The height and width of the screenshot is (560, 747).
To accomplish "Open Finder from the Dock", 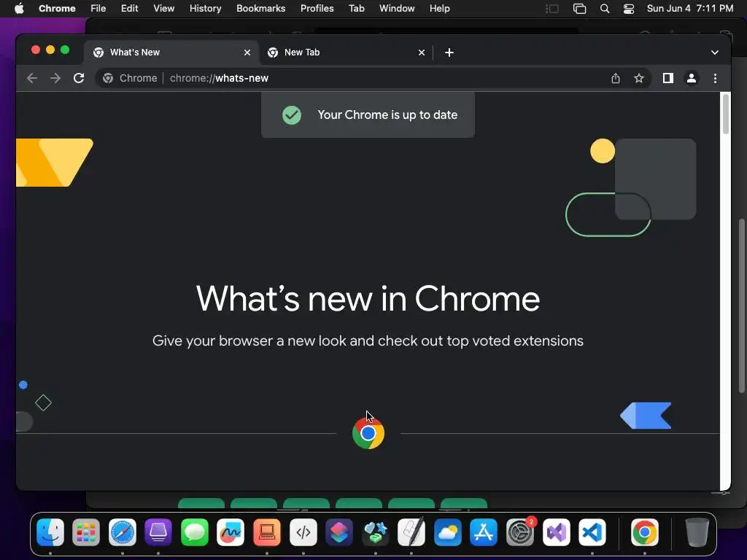I will click(x=50, y=532).
